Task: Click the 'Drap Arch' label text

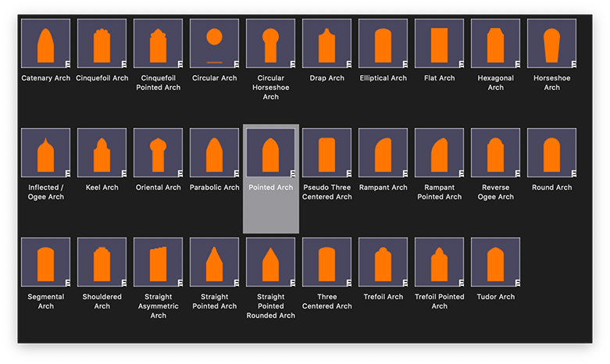Action: point(326,78)
